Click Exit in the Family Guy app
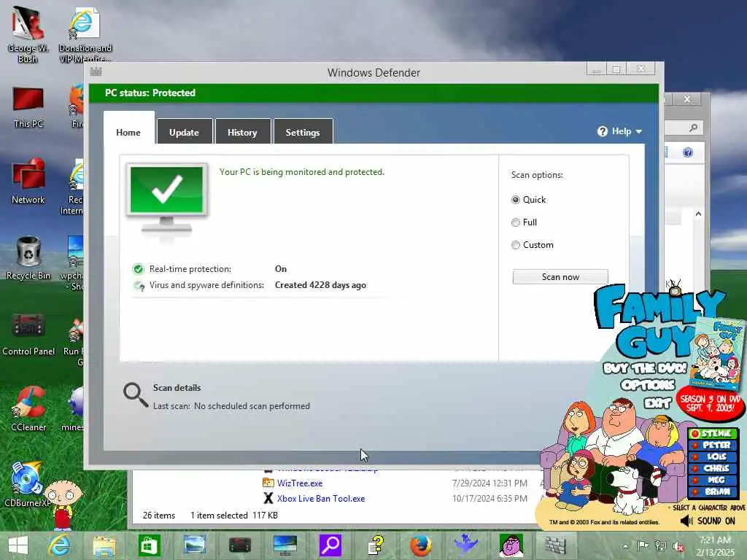This screenshot has width=747, height=560. tap(658, 403)
